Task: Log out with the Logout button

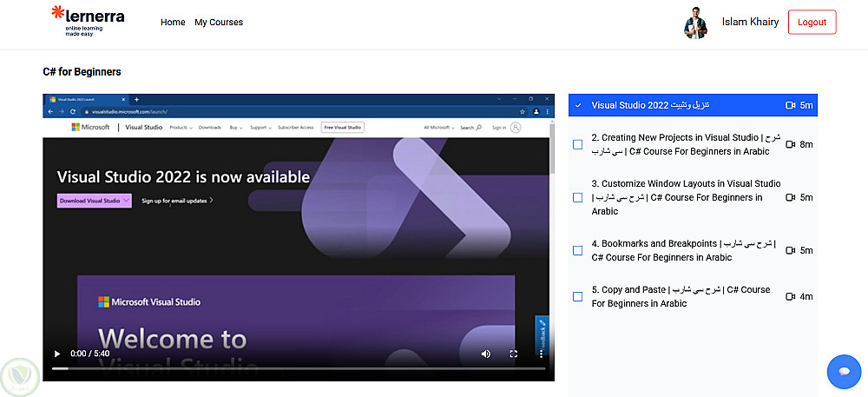Action: (x=812, y=22)
